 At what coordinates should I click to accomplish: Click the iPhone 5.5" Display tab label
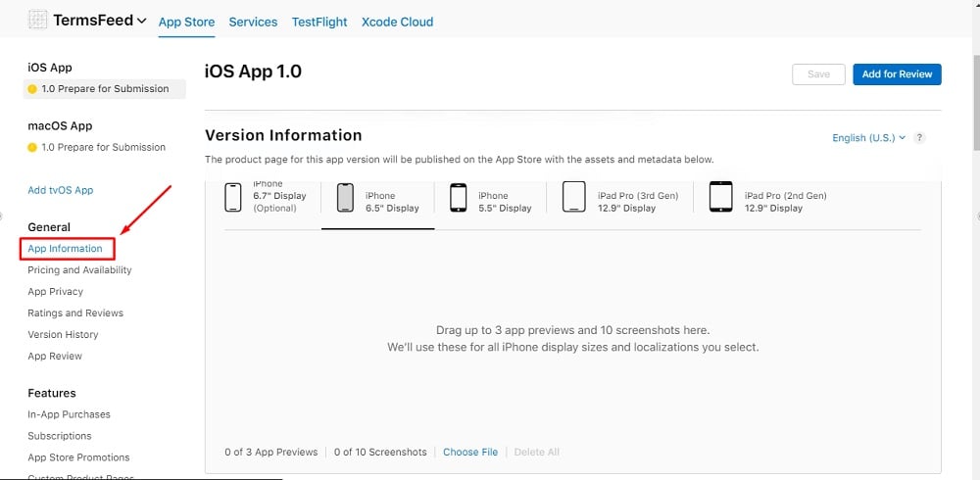click(x=505, y=202)
